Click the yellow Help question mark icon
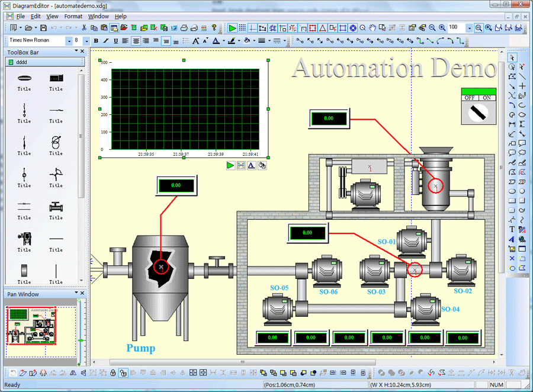533x392 pixels. coord(214,28)
